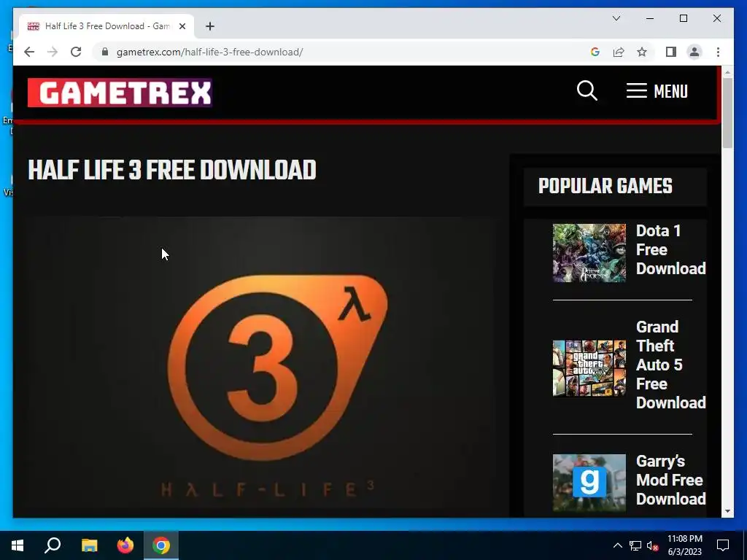Click Half Life 3 Free Download heading
Screen dimensions: 747x560
point(172,170)
